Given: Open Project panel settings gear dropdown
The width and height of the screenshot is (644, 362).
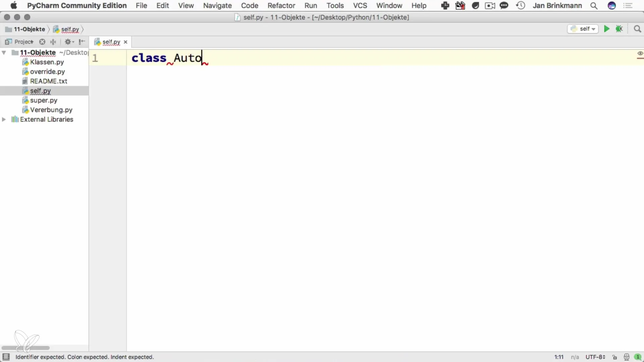Looking at the screenshot, I should coord(69,42).
